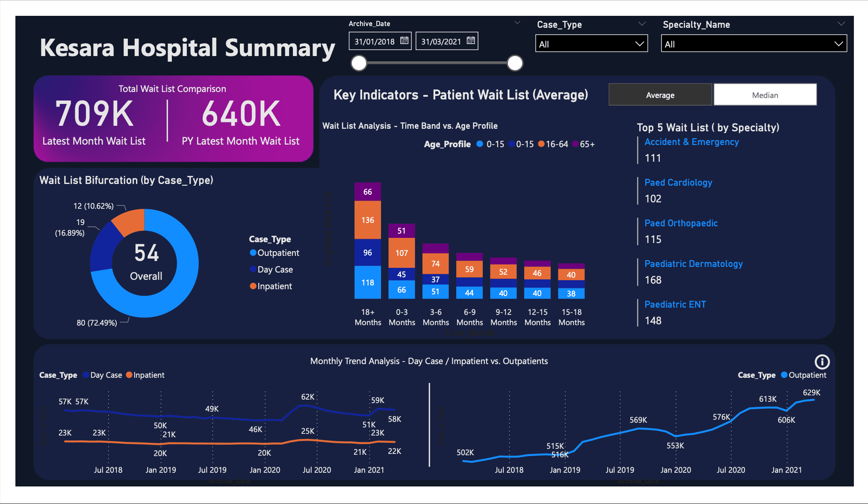
Task: Open the end date calendar picker icon
Action: click(471, 41)
